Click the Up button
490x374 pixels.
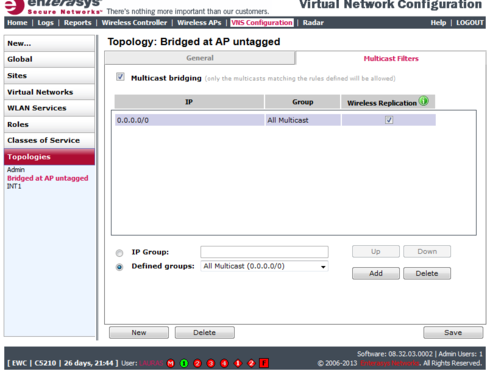click(376, 252)
